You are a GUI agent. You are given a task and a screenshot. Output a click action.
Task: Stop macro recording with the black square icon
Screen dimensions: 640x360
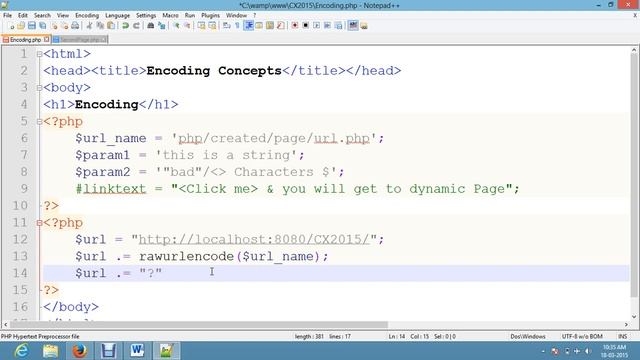click(x=305, y=26)
